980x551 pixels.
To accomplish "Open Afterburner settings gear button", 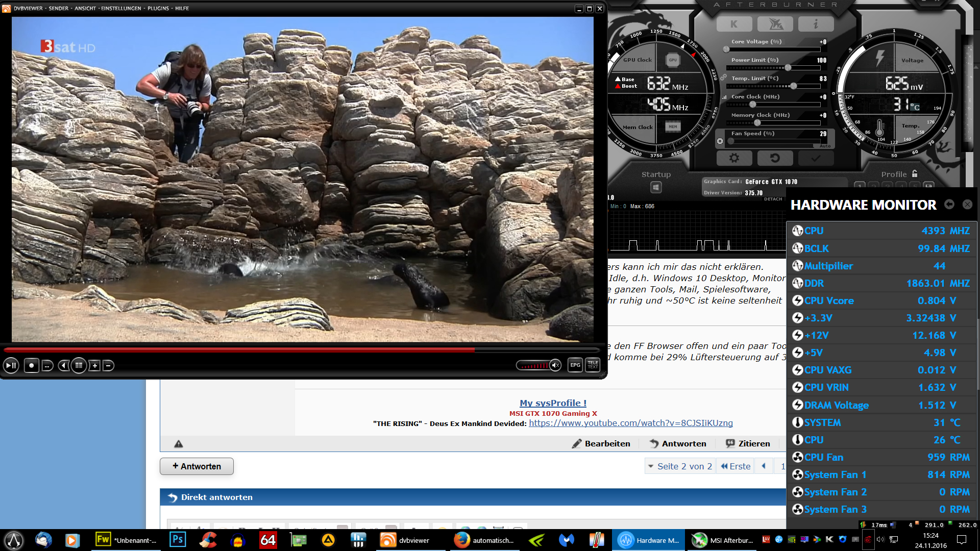I will tap(734, 158).
